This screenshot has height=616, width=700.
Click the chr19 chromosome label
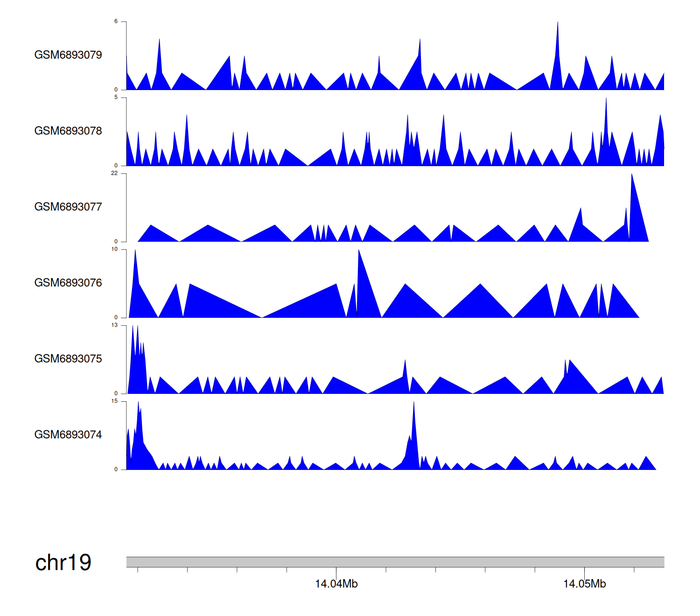pyautogui.click(x=63, y=563)
